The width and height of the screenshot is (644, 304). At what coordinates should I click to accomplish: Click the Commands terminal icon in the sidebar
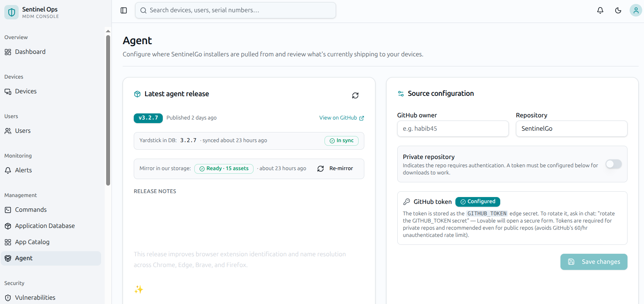pyautogui.click(x=8, y=210)
